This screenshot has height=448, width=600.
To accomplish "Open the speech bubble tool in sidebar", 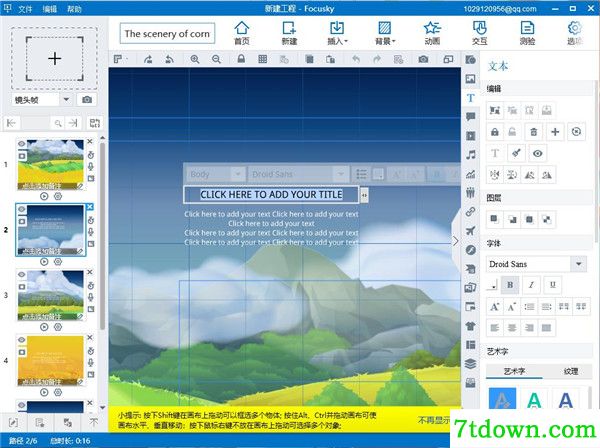I will [471, 117].
